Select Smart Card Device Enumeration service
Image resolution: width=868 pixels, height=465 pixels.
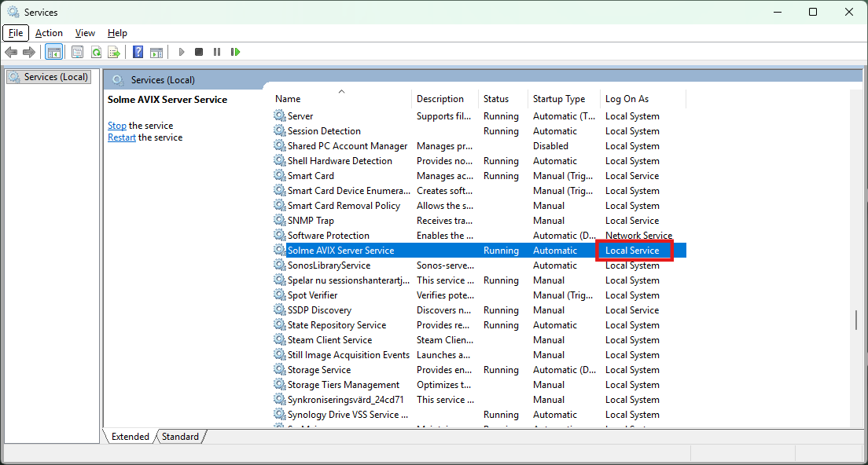[349, 190]
